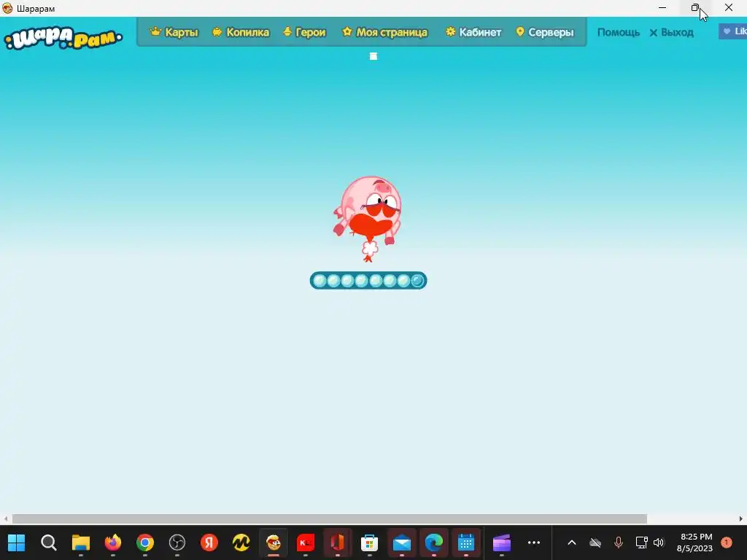747x560 pixels.
Task: Open the Кабинет section
Action: (473, 32)
